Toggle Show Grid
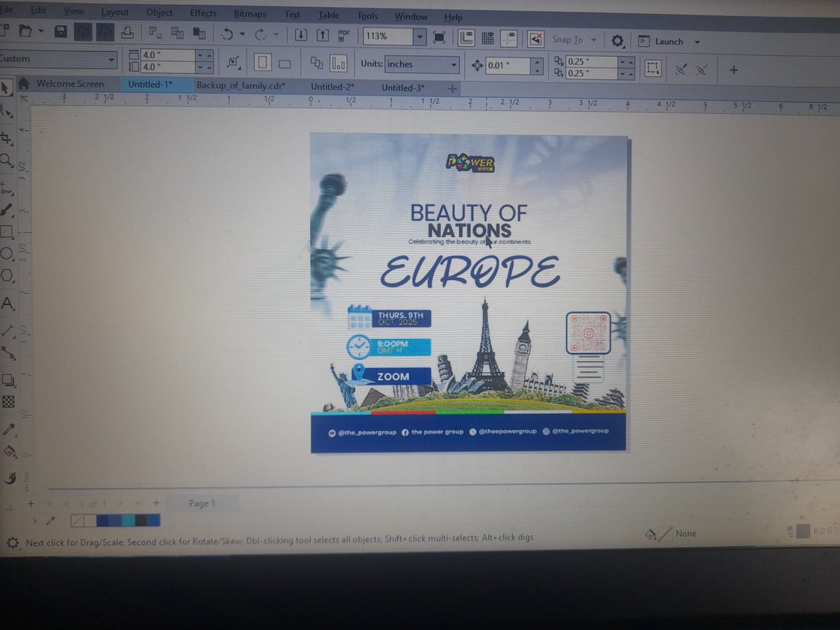Viewport: 840px width, 630px height. tap(488, 38)
